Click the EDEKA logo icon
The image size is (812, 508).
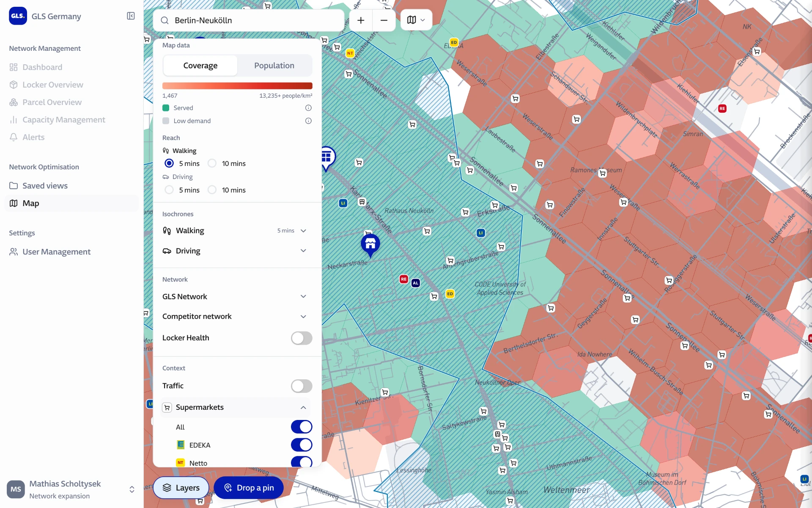point(181,444)
